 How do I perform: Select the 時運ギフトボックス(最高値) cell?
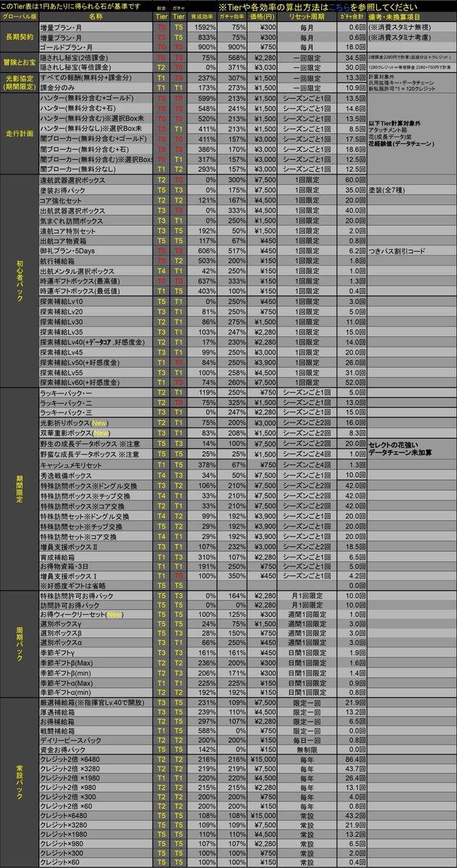coord(95,280)
